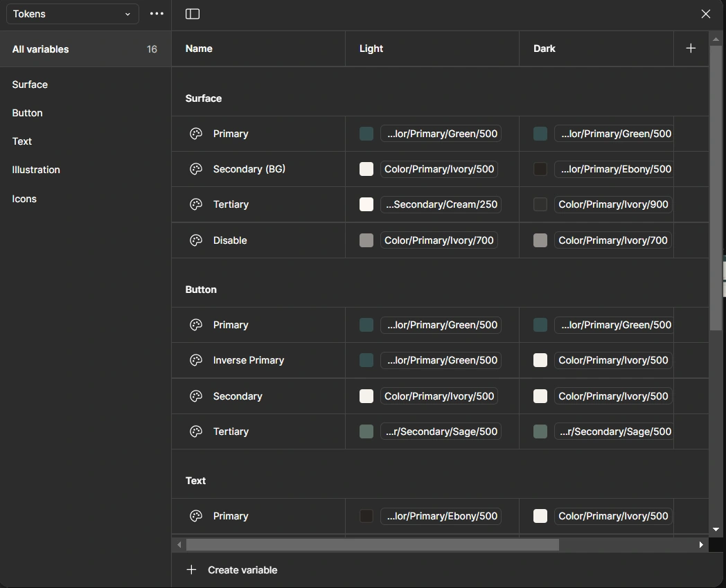Open Surface Tertiary Dark swatch

pos(540,204)
